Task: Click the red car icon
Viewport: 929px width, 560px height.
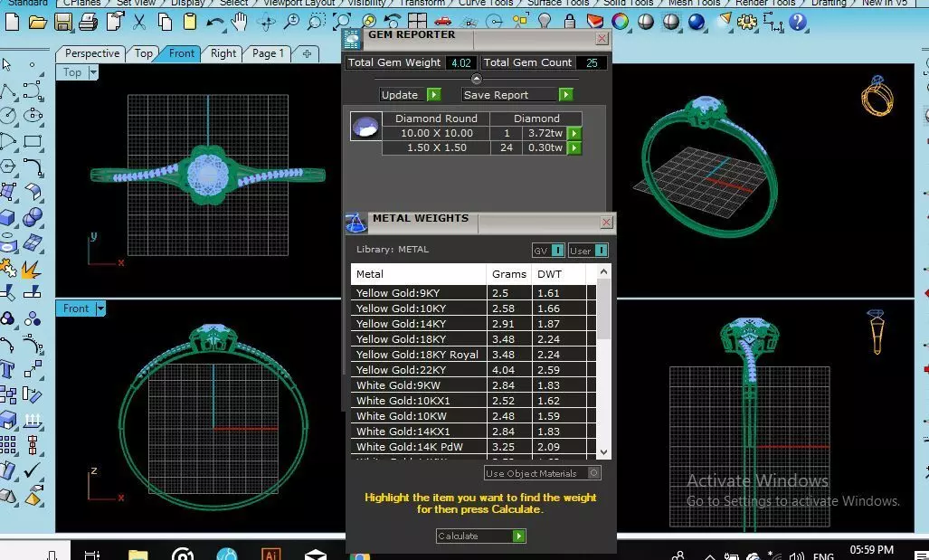Action: click(442, 22)
